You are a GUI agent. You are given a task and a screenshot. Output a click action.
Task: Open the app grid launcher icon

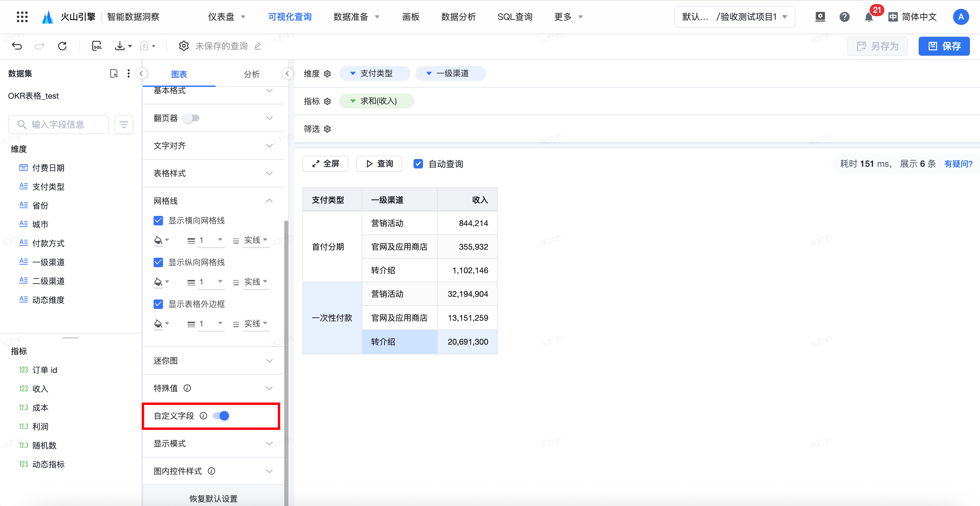[22, 17]
